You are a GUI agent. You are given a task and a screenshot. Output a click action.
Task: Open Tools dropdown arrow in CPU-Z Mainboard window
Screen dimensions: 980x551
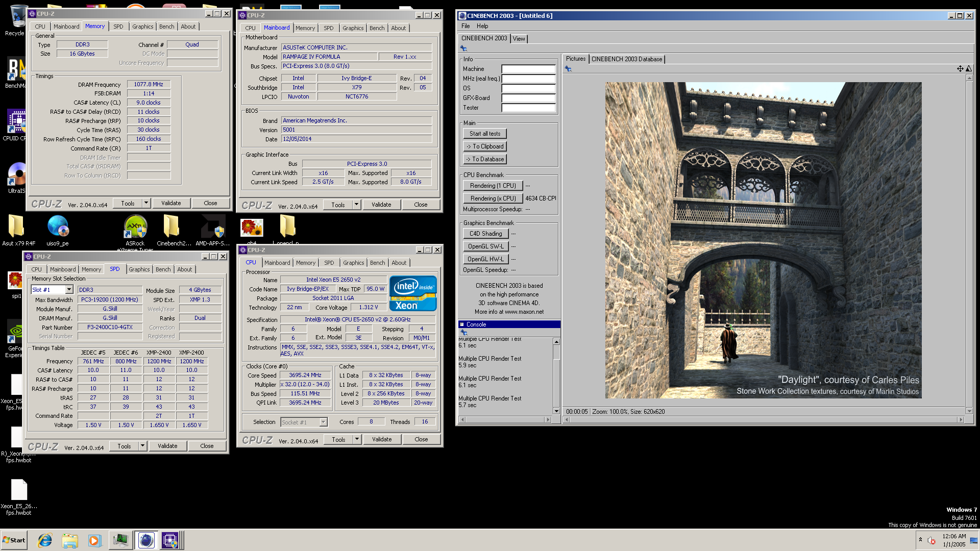[x=356, y=205]
